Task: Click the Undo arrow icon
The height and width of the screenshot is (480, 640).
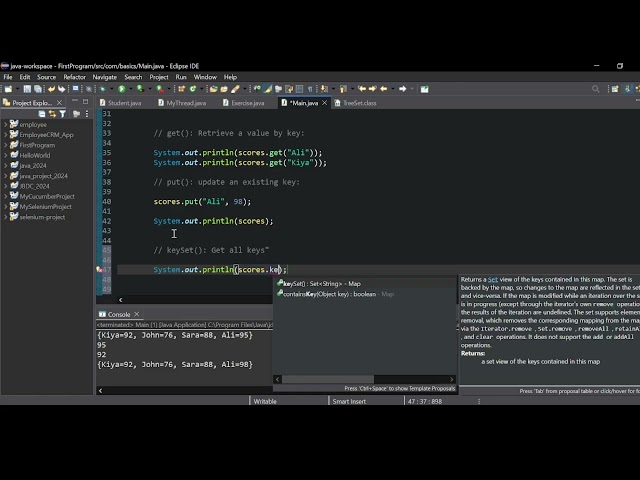Action: [x=51, y=89]
